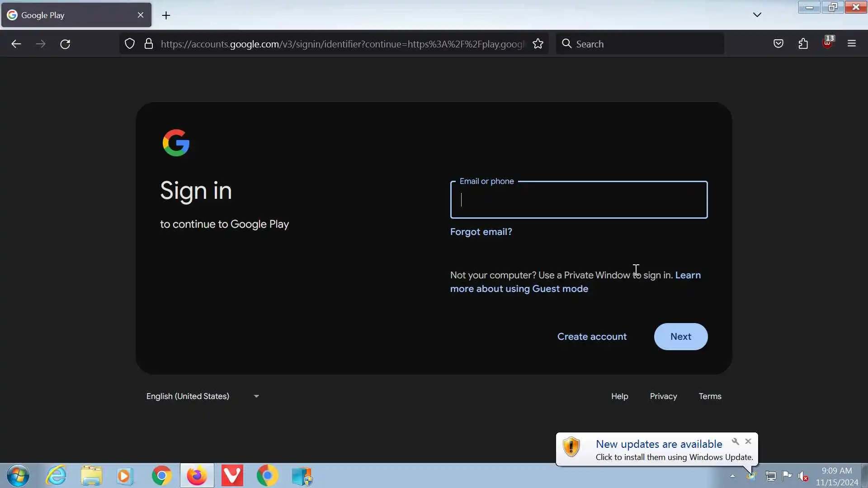Select the Google Play browser tab
This screenshot has height=488, width=868.
[x=68, y=15]
